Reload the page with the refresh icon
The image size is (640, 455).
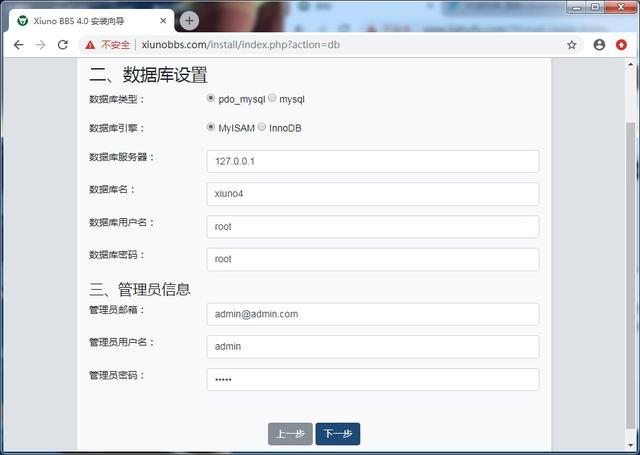[x=62, y=44]
